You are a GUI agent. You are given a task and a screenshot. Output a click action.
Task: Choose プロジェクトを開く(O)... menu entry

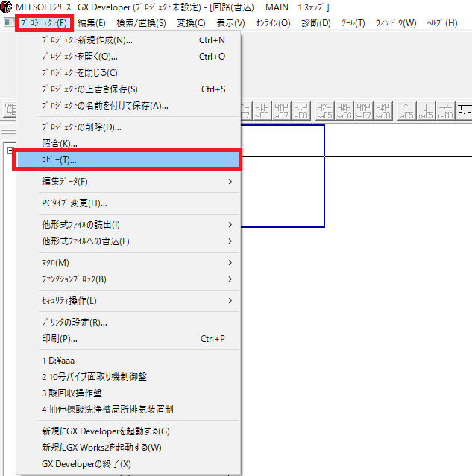[x=128, y=57]
